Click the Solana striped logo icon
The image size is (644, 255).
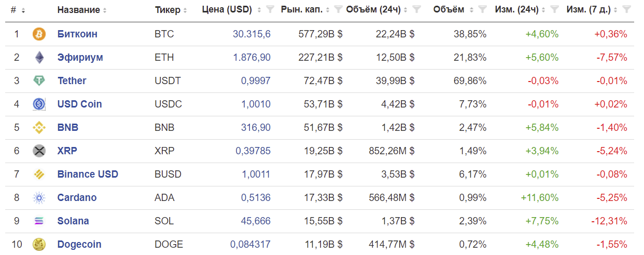(x=39, y=221)
